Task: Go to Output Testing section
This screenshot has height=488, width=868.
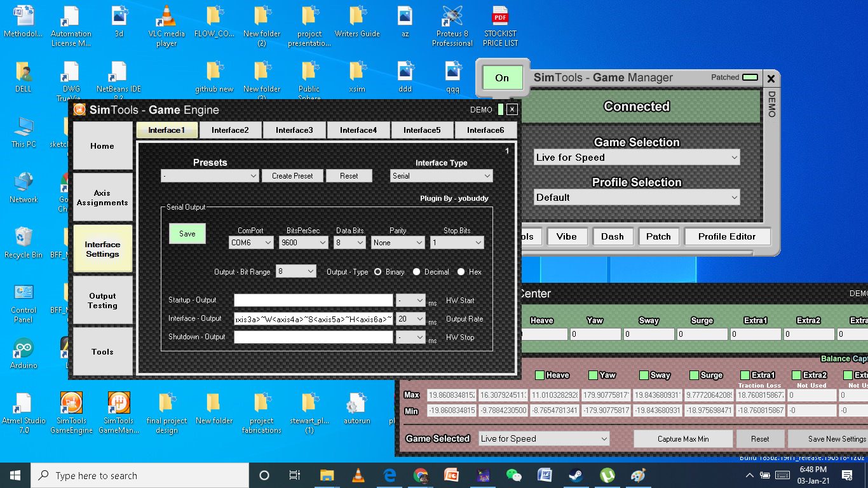Action: 102,301
